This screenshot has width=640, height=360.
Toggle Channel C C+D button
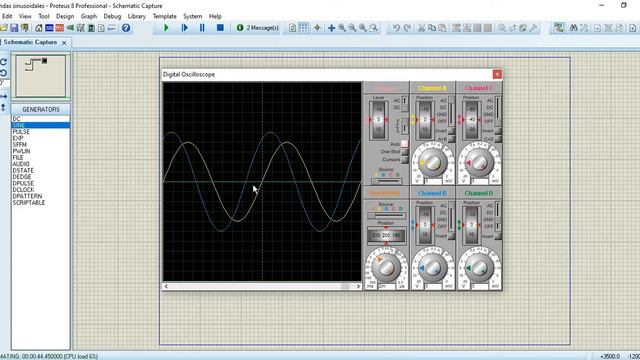[498, 139]
